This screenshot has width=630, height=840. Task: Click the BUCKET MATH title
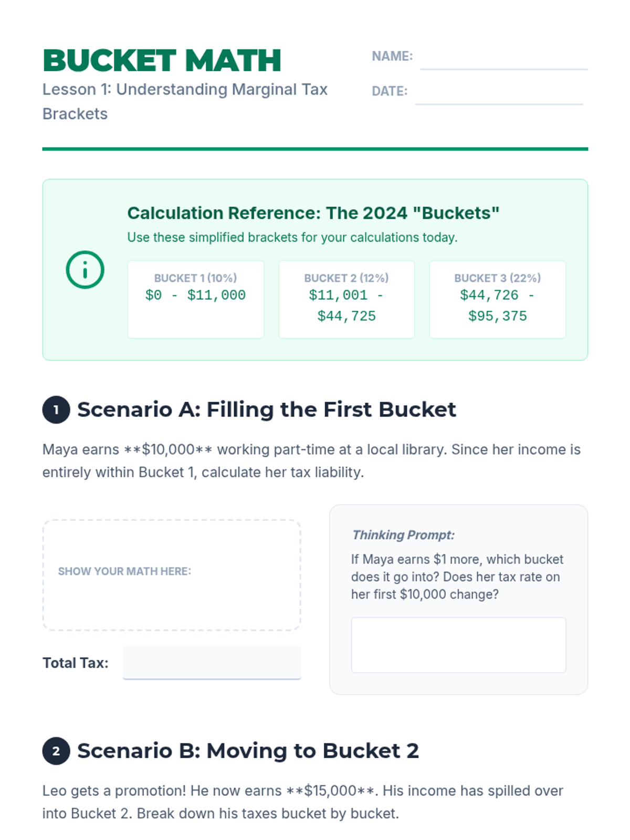pyautogui.click(x=162, y=60)
